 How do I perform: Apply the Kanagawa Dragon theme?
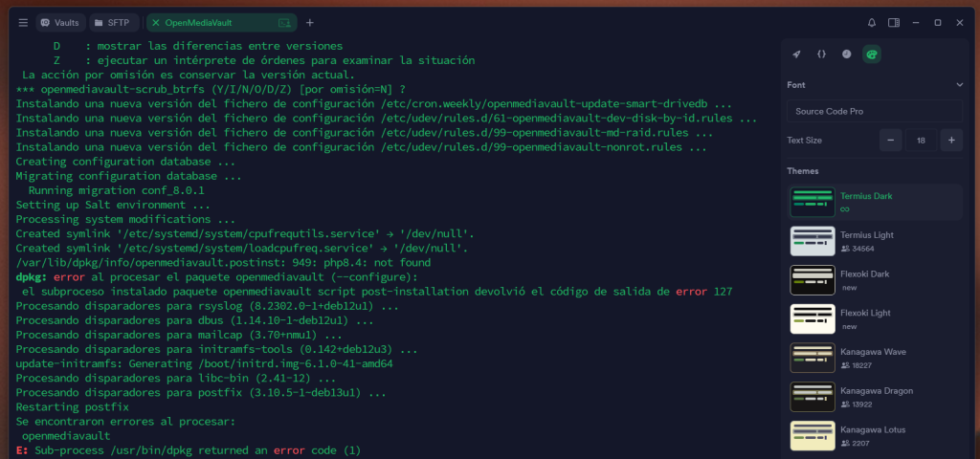(875, 397)
